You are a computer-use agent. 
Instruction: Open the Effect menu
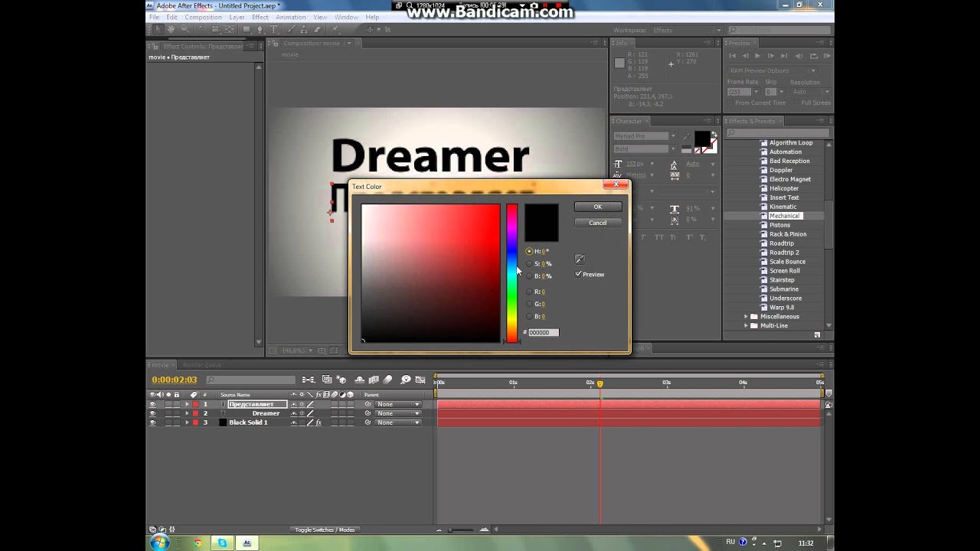point(260,17)
